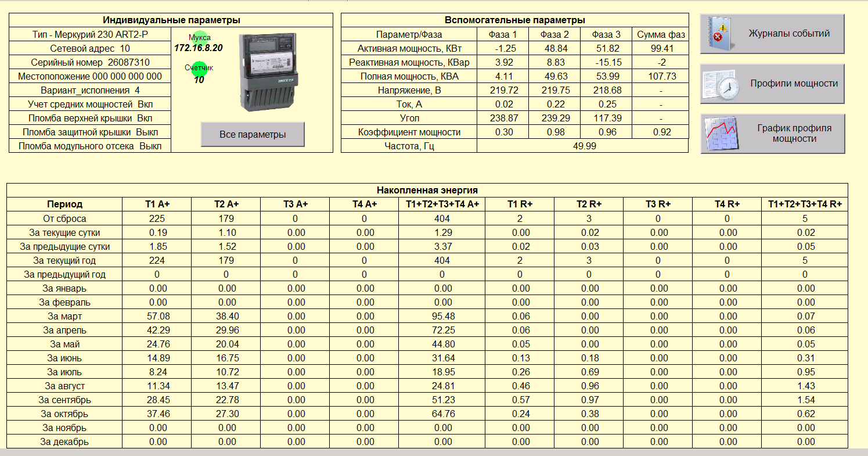
Task: Open Журналы событий
Action: 788,34
